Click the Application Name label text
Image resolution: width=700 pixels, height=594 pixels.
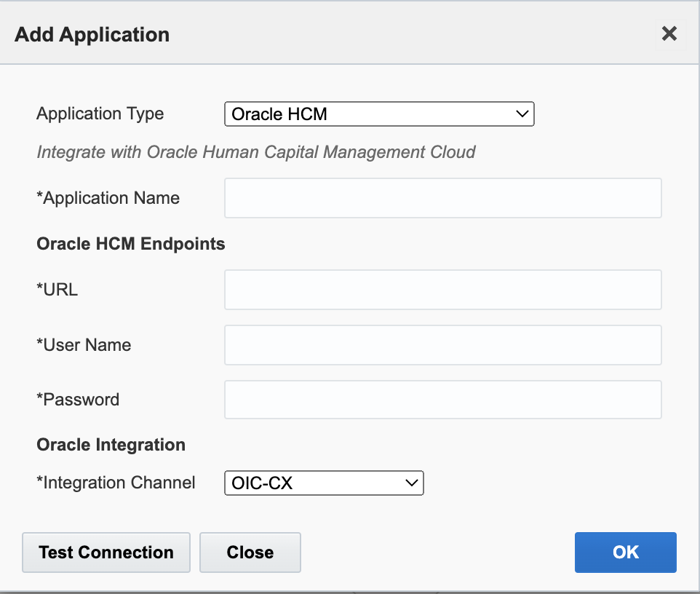tap(108, 198)
